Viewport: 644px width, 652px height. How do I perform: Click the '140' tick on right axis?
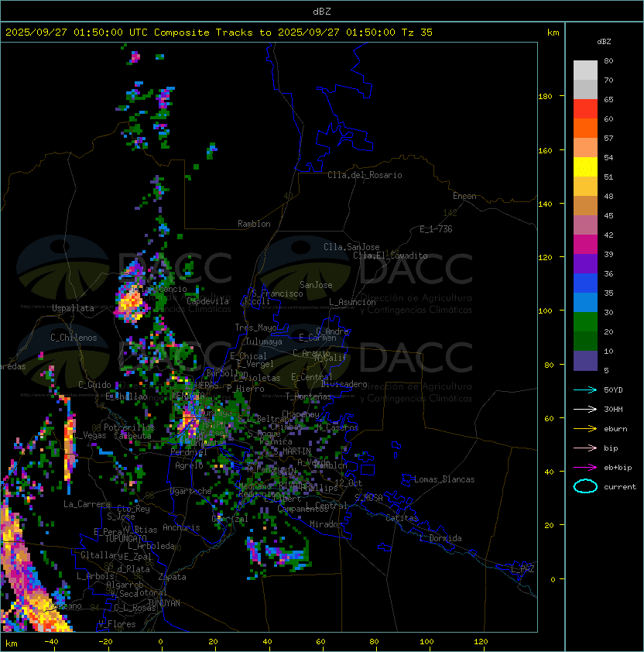[545, 204]
